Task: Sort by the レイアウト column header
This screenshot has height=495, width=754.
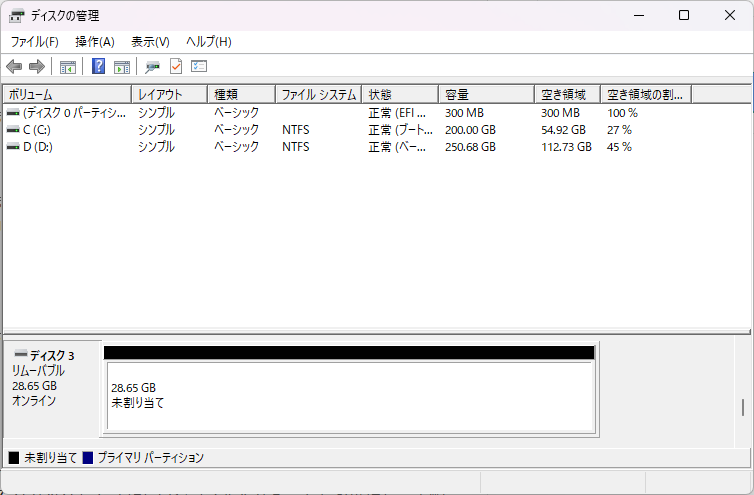Action: point(170,94)
